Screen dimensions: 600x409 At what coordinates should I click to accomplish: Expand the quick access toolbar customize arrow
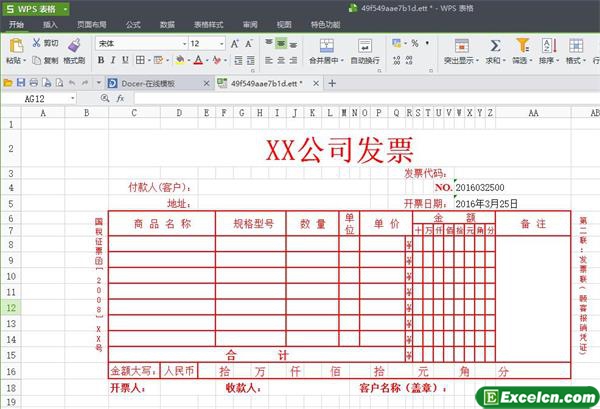click(99, 83)
